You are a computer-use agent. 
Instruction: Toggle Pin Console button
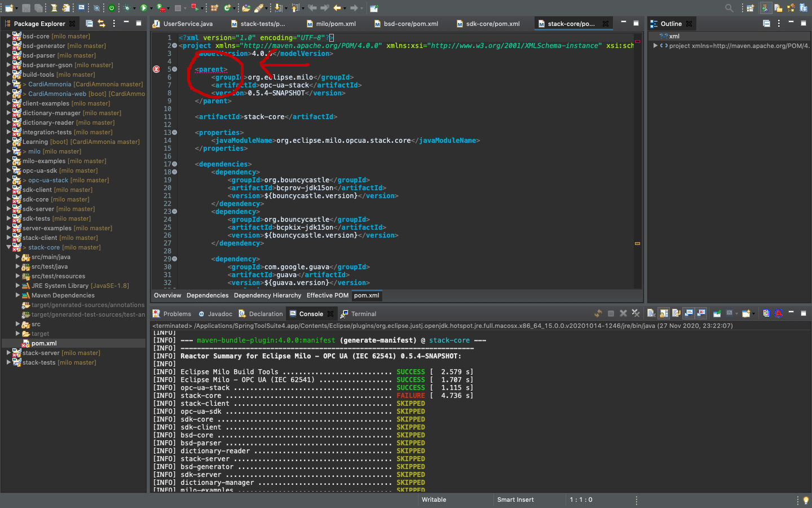coord(717,313)
